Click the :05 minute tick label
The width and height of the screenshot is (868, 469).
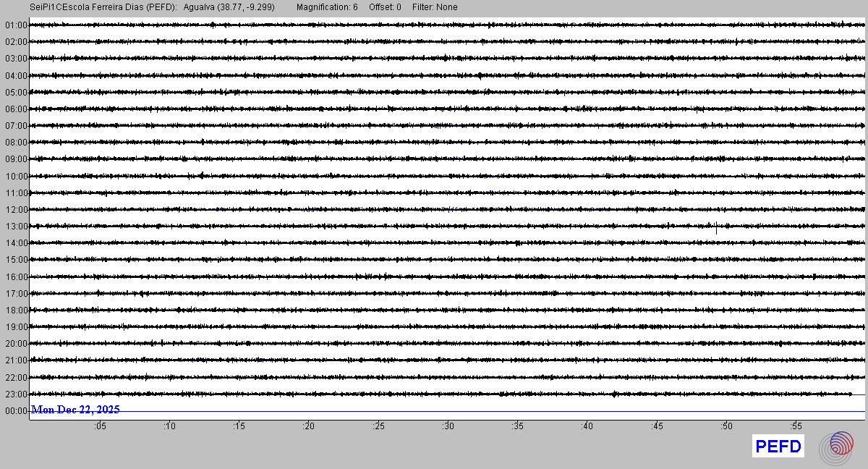point(101,426)
